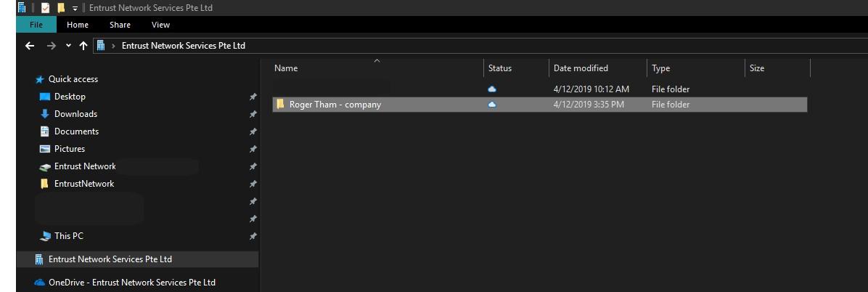The width and height of the screenshot is (868, 292).
Task: Click the Desktop icon in sidebar
Action: [45, 97]
